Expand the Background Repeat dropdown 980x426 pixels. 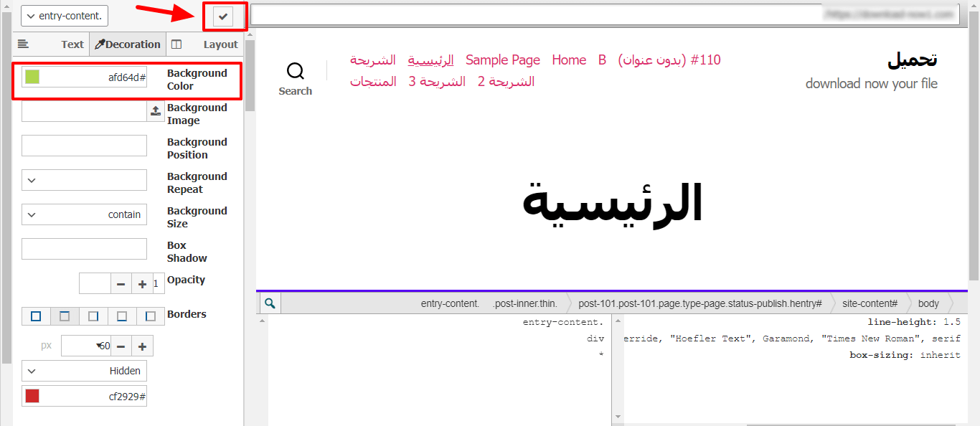point(84,180)
